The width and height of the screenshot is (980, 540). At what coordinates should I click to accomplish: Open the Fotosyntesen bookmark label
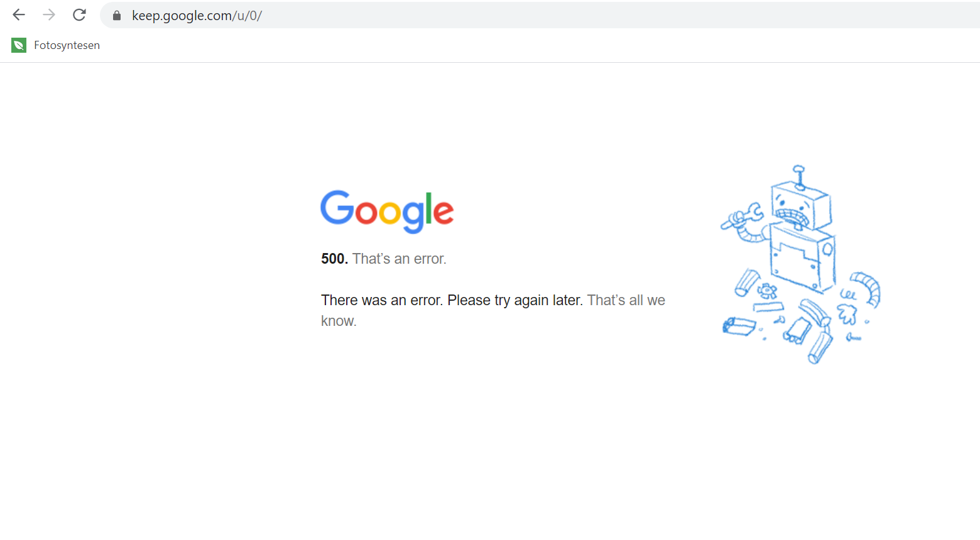(67, 45)
